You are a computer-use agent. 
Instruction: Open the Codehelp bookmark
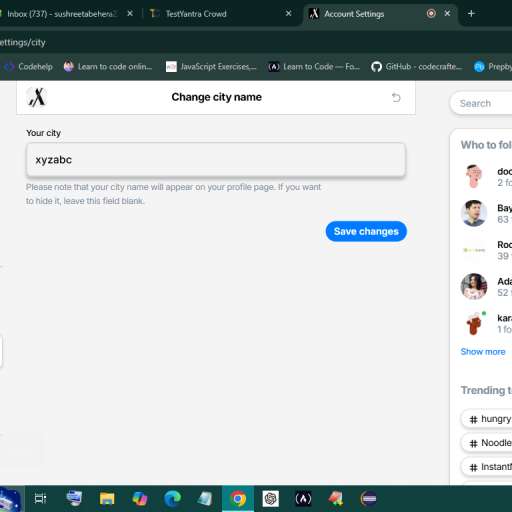pos(28,67)
